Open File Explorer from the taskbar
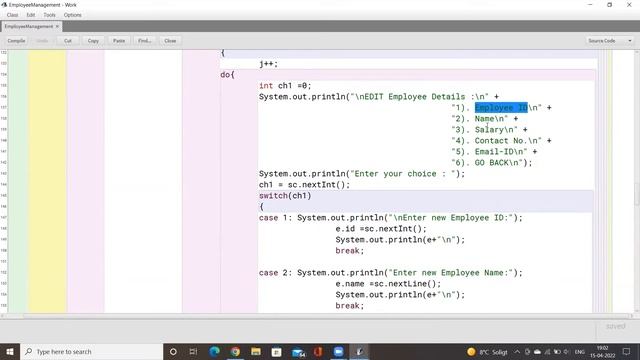 [256, 351]
